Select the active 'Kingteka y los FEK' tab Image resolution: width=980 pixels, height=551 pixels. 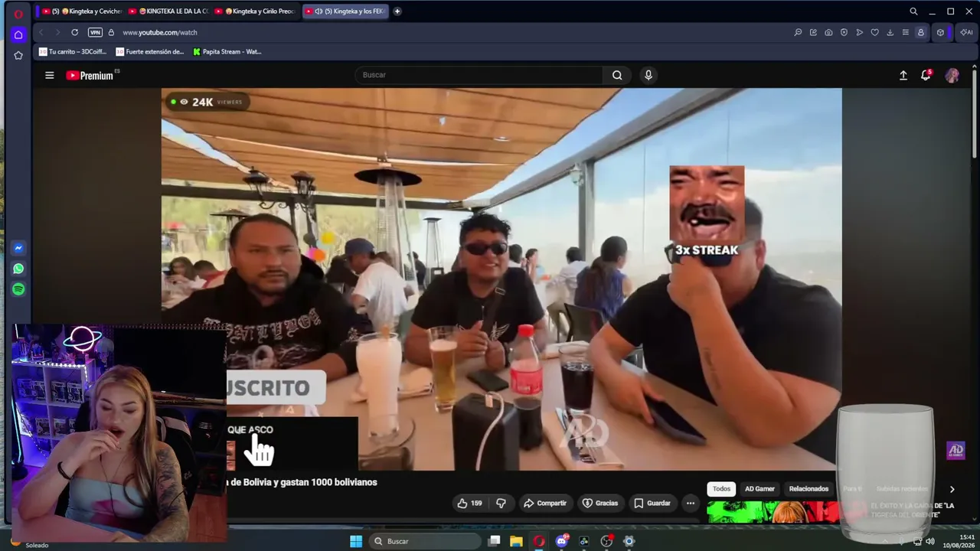click(345, 11)
